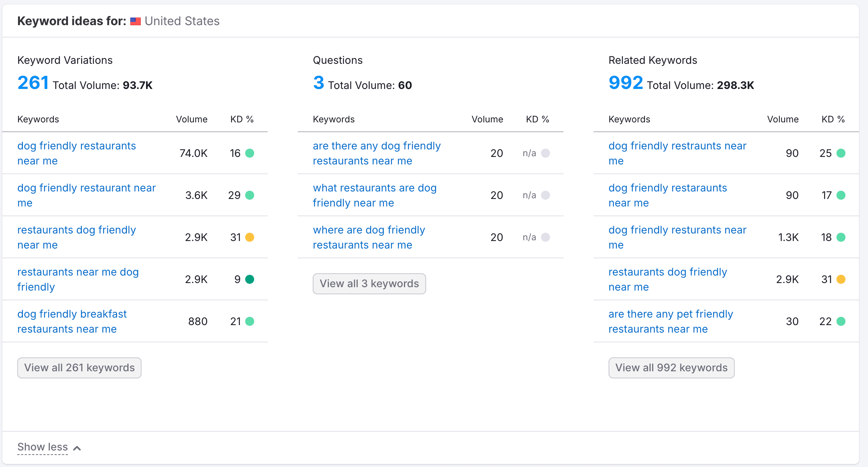This screenshot has width=868, height=467.
Task: Click the Show less link text
Action: coord(42,447)
